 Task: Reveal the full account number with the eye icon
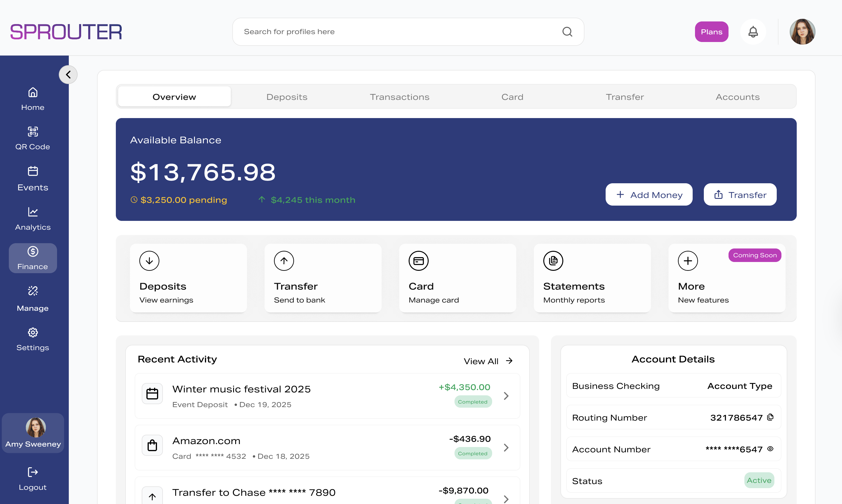click(770, 449)
